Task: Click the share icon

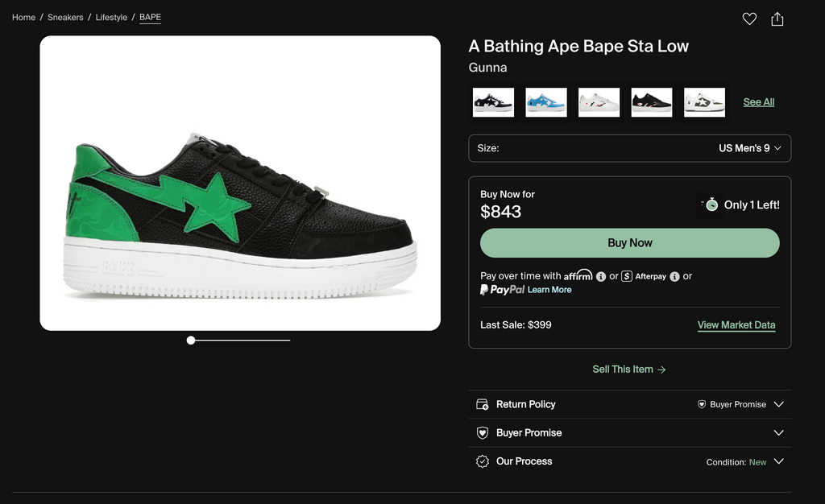Action: click(x=777, y=19)
